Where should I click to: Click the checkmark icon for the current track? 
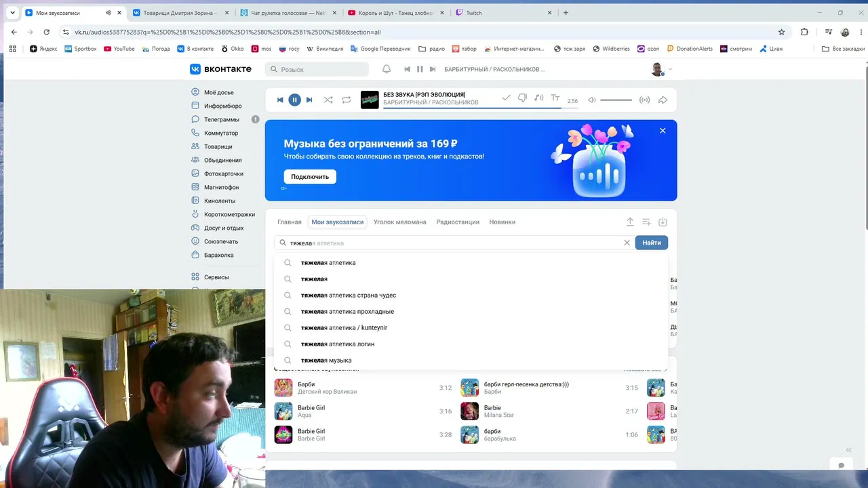tap(506, 98)
